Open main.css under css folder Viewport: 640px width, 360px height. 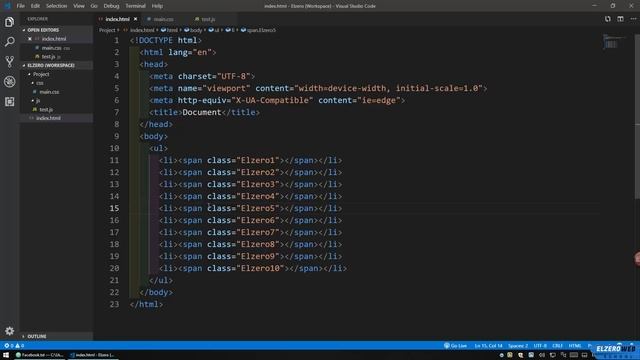click(57, 92)
